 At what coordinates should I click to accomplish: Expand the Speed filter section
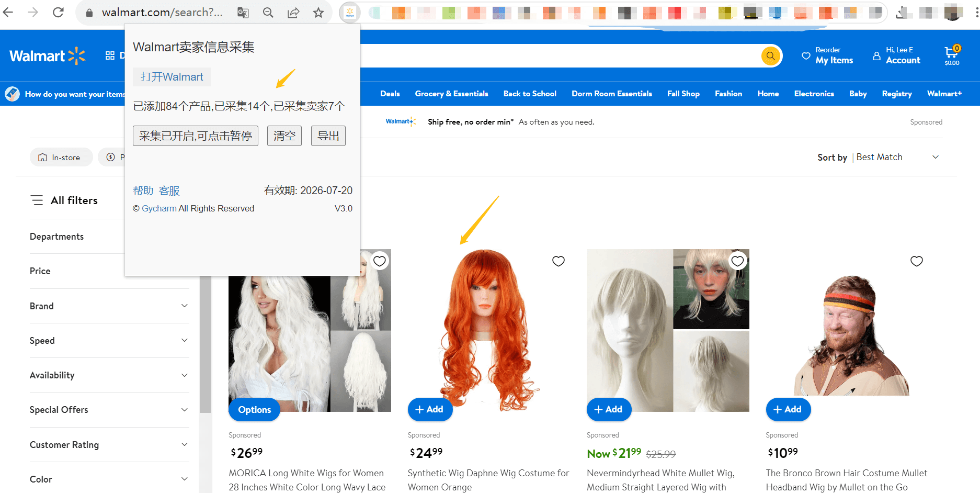[109, 341]
